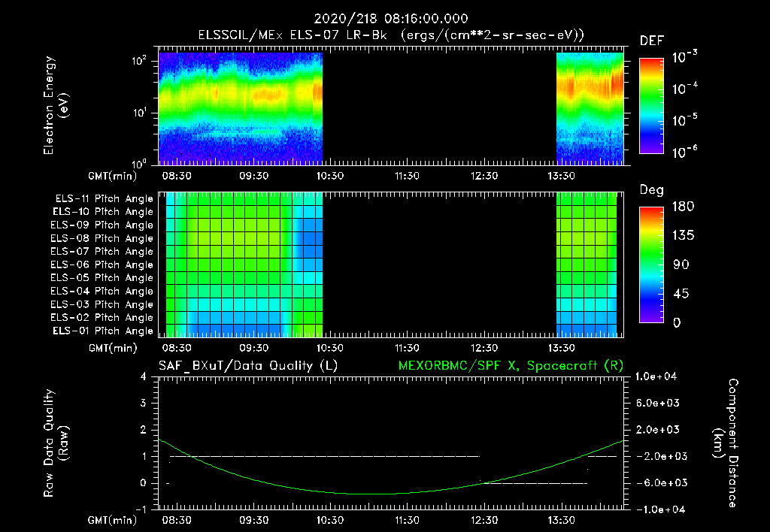Click the 10^1 energy axis tick label

point(139,113)
